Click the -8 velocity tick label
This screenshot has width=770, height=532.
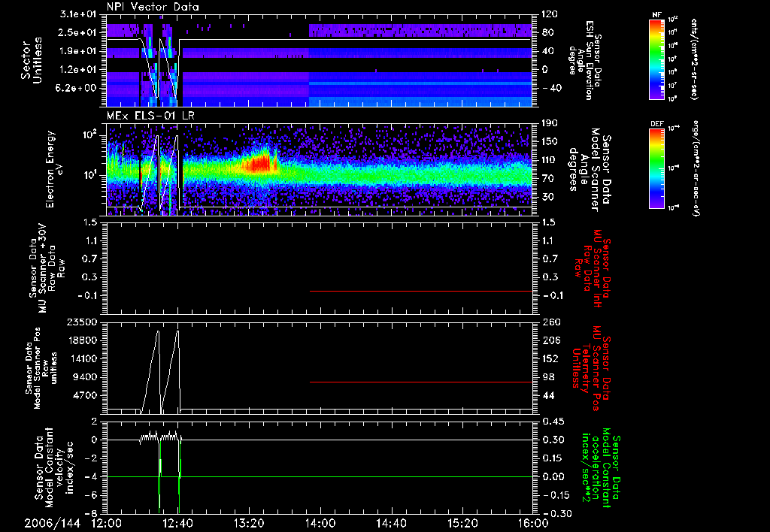click(x=92, y=514)
